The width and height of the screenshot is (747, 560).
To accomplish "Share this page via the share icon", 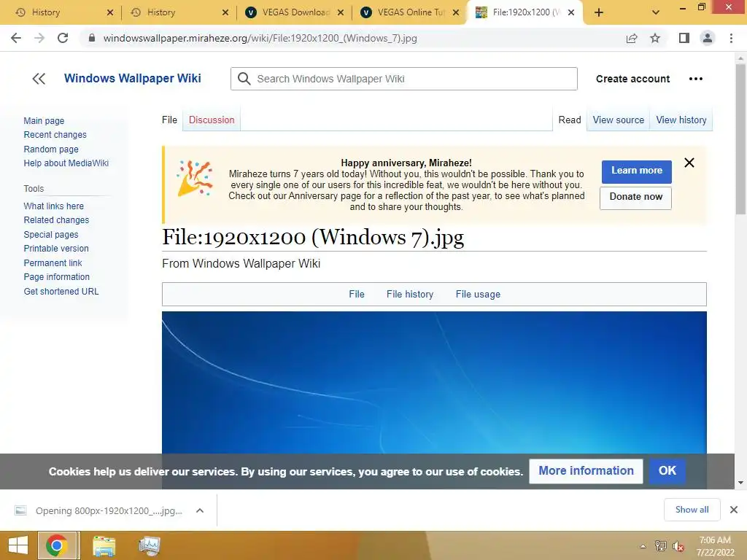I will (x=632, y=38).
